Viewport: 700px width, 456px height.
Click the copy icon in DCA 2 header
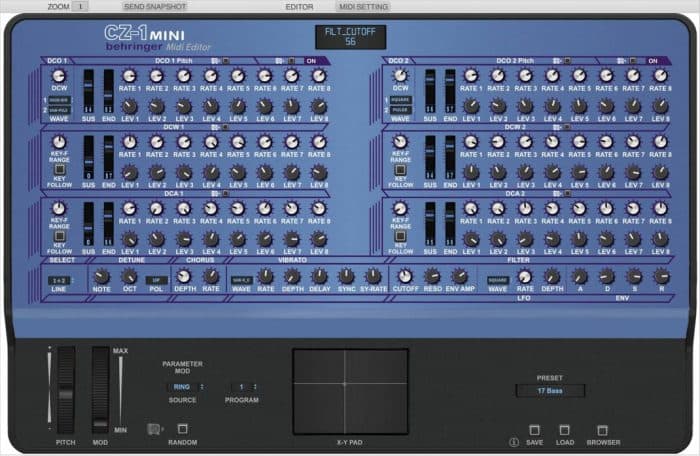(x=557, y=193)
